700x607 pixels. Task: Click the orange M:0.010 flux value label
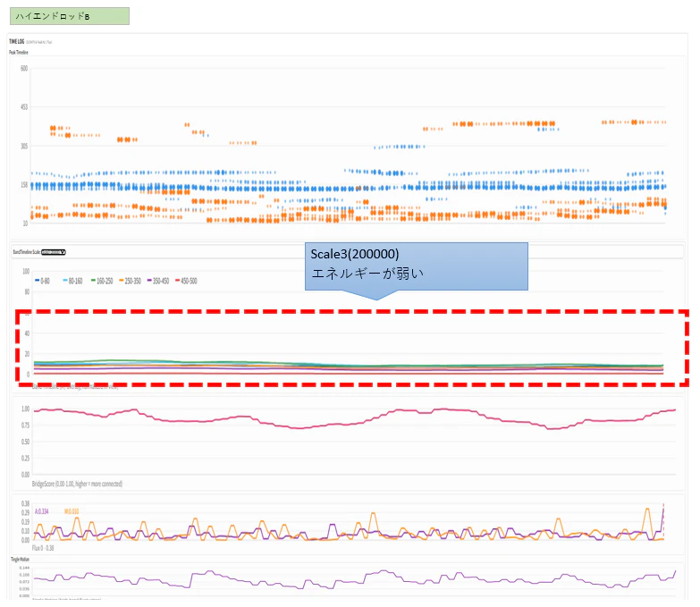point(72,511)
